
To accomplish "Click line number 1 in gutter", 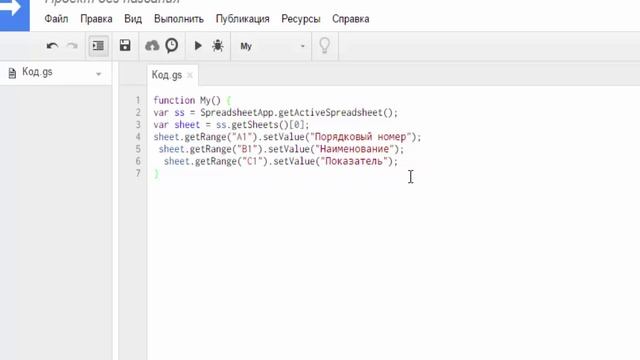I will [138, 100].
